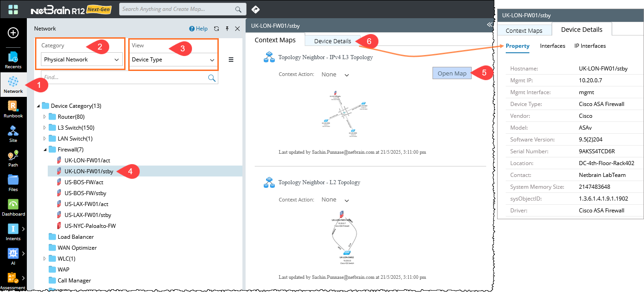Click the Find box search icon

(x=211, y=78)
